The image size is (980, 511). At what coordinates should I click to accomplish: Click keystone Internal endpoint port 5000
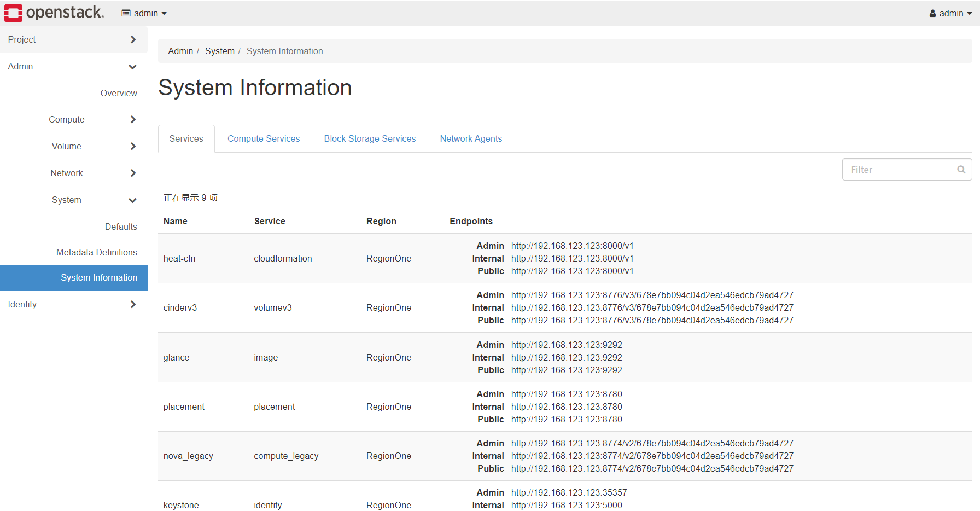pyautogui.click(x=567, y=505)
